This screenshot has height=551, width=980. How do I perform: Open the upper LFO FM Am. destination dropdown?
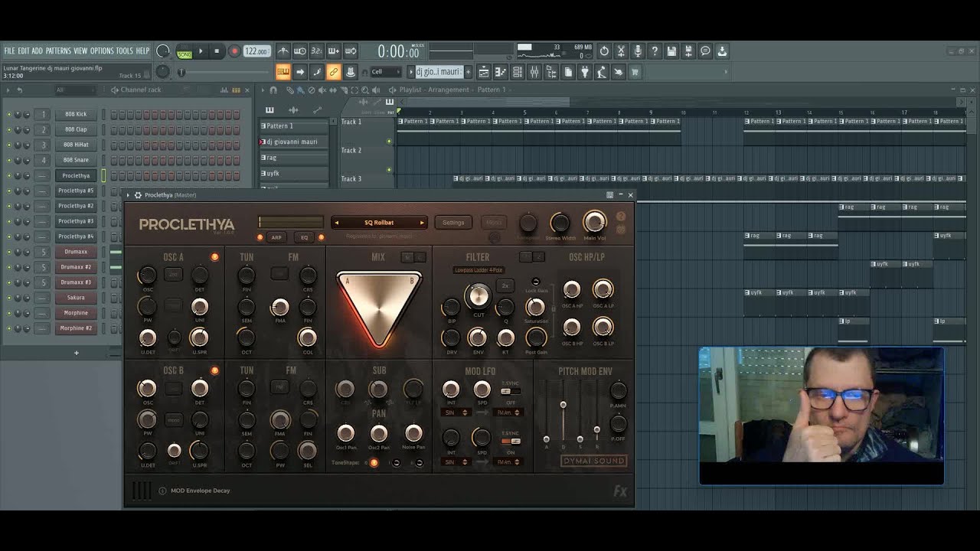pyautogui.click(x=508, y=412)
